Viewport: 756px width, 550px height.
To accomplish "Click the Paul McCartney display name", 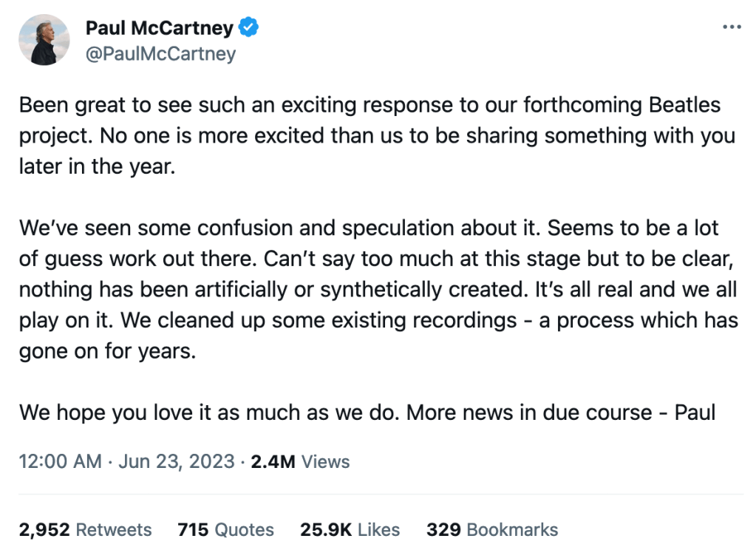I will (159, 29).
